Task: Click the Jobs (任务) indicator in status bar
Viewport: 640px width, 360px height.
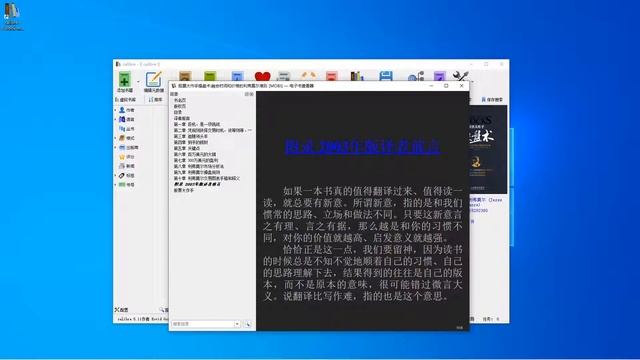Action: tap(491, 319)
